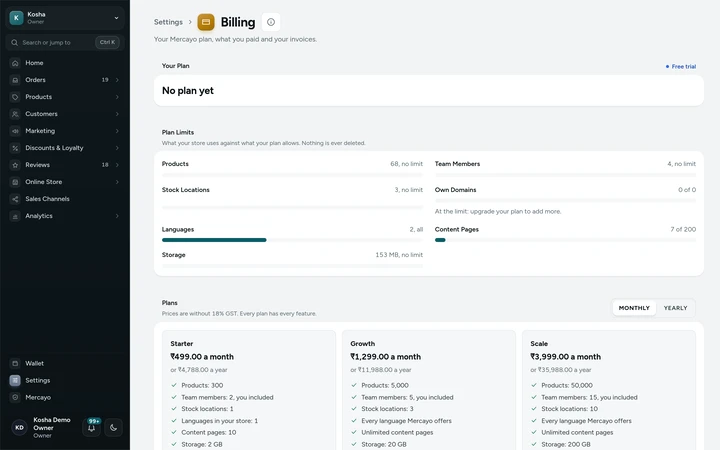This screenshot has width=720, height=450.
Task: Click the Kosha K avatar logo
Action: [x=17, y=17]
